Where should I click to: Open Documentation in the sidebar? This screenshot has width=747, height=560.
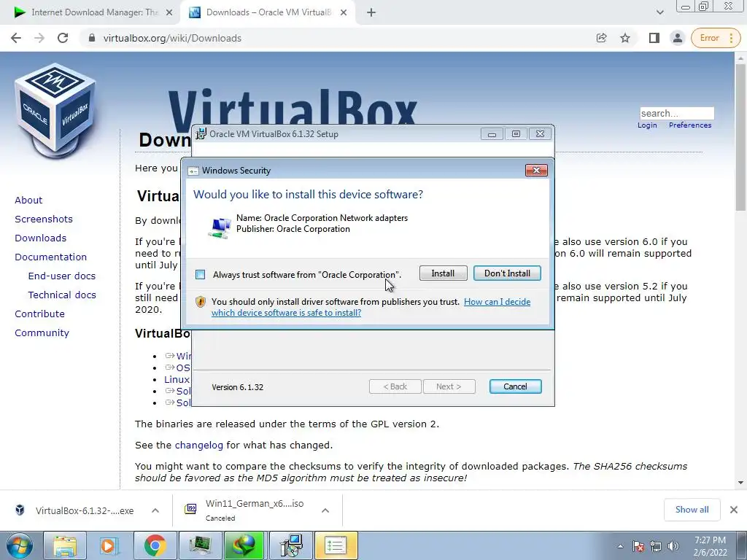(x=51, y=257)
